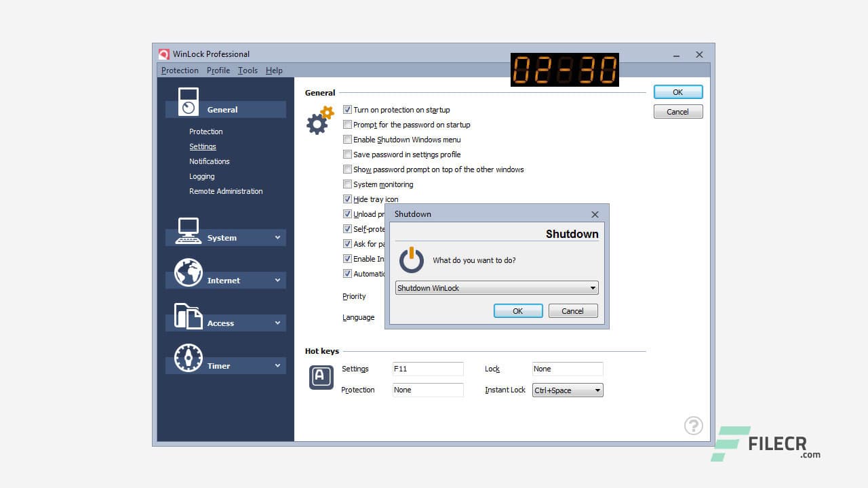Uncheck Hide tray icon
This screenshot has height=488, width=868.
point(347,199)
